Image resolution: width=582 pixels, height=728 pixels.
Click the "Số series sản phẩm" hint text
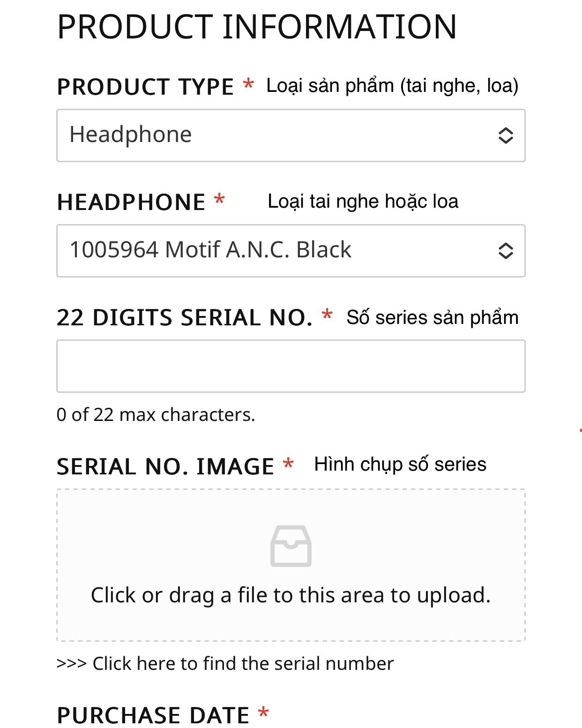click(432, 317)
